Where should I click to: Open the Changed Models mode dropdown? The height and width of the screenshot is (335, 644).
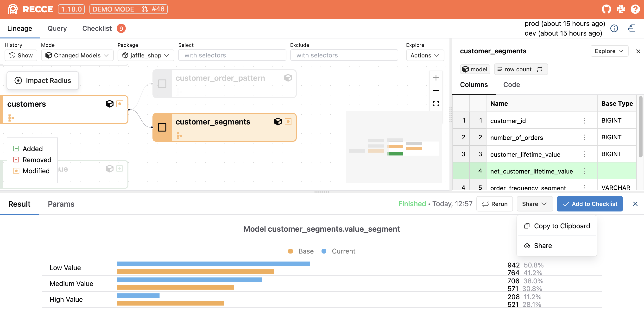[x=77, y=55]
